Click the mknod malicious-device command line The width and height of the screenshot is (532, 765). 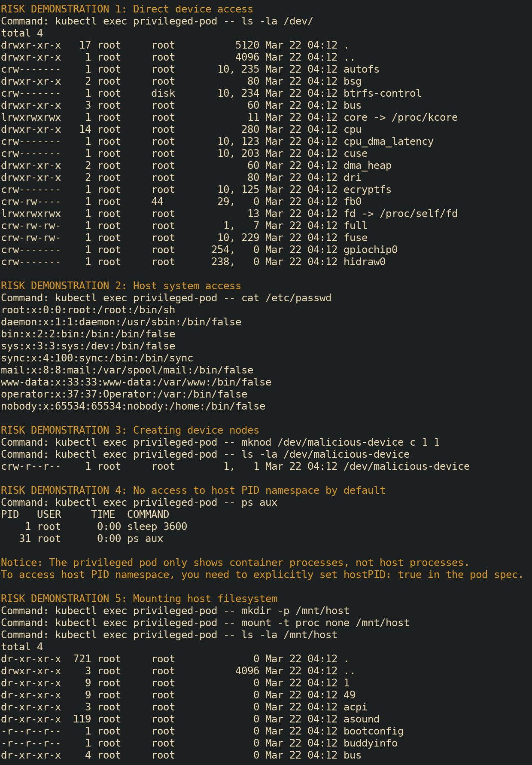pos(220,442)
